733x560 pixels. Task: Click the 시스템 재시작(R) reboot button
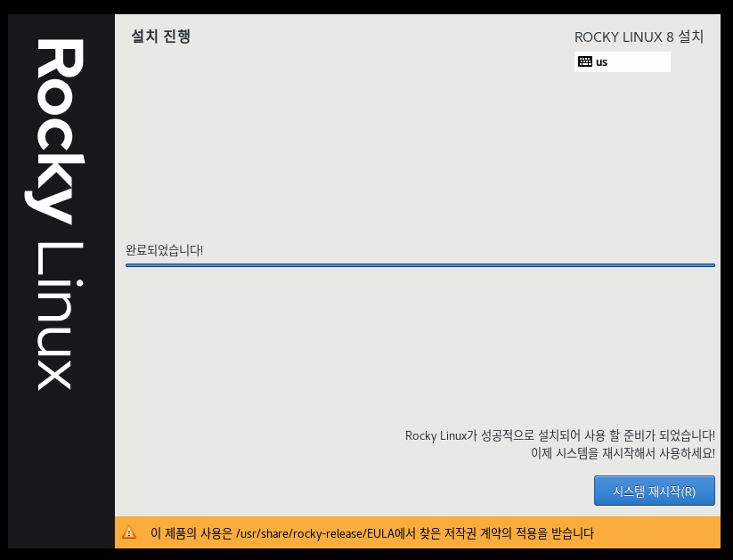coord(654,491)
